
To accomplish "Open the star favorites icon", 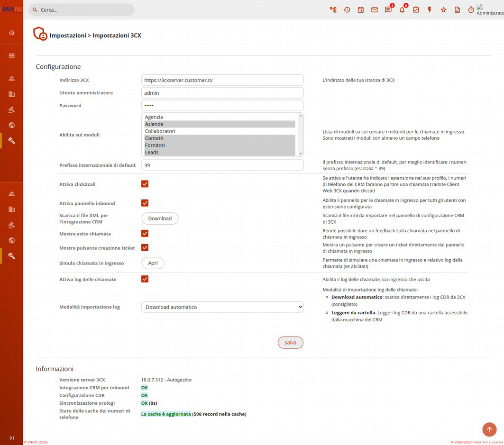I will (444, 9).
